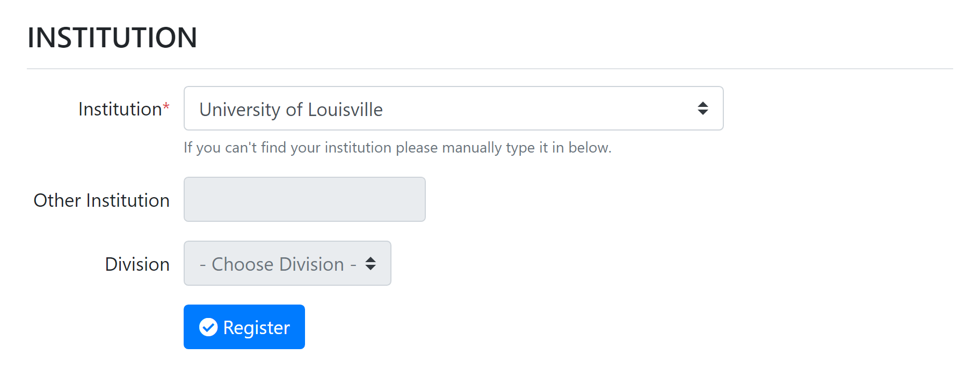Click the '- Choose Division -' placeholder text

click(278, 264)
